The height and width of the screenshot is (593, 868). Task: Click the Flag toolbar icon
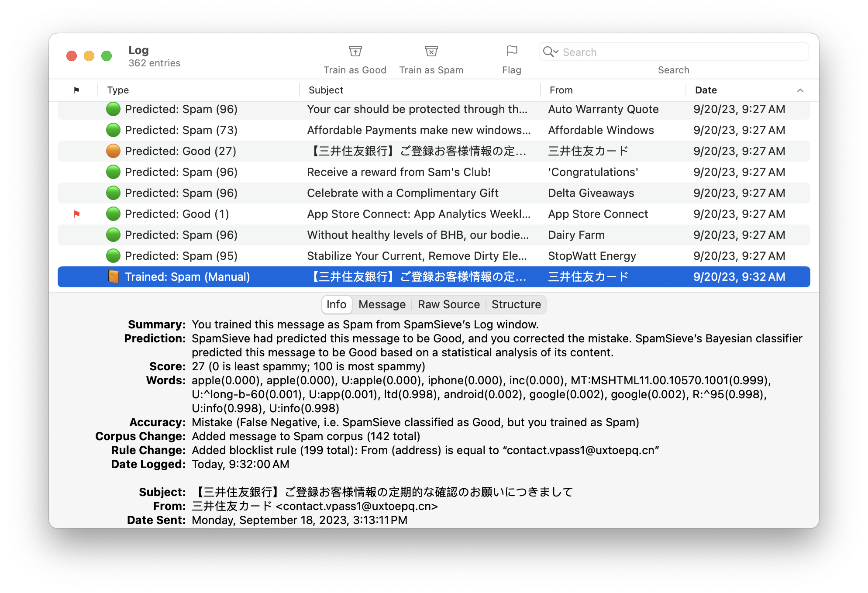click(x=512, y=52)
